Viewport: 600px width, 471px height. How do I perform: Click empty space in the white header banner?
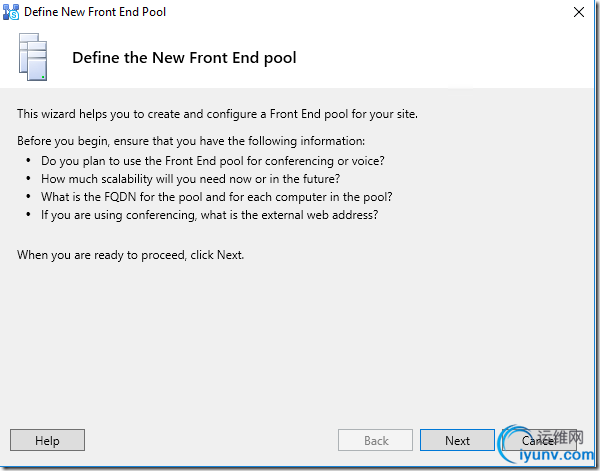point(450,58)
